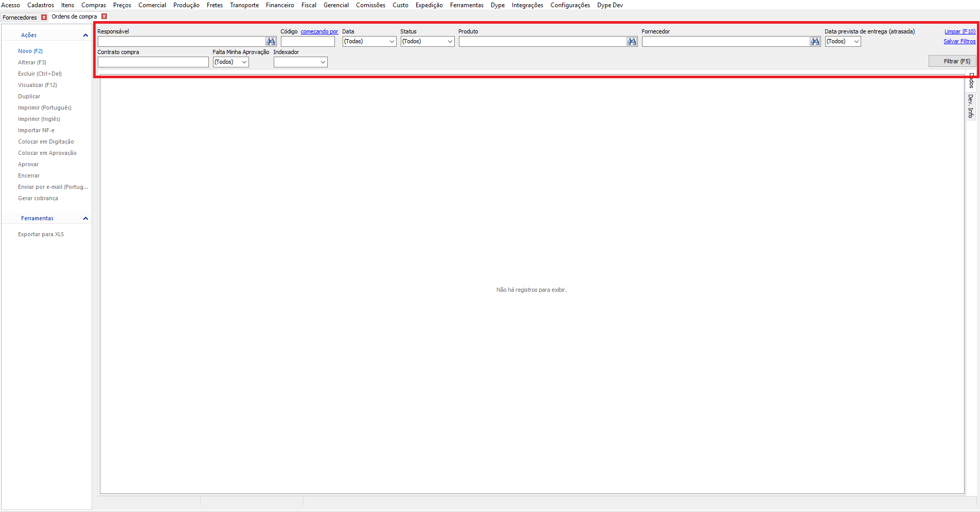Screen dimensions: 980x512
Task: Click Novo (F2) action
Action: coord(30,51)
